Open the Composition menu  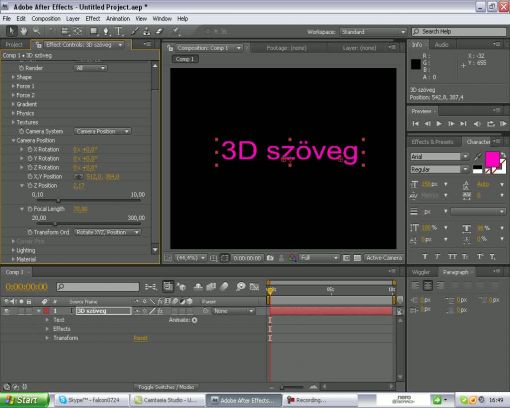[x=46, y=19]
